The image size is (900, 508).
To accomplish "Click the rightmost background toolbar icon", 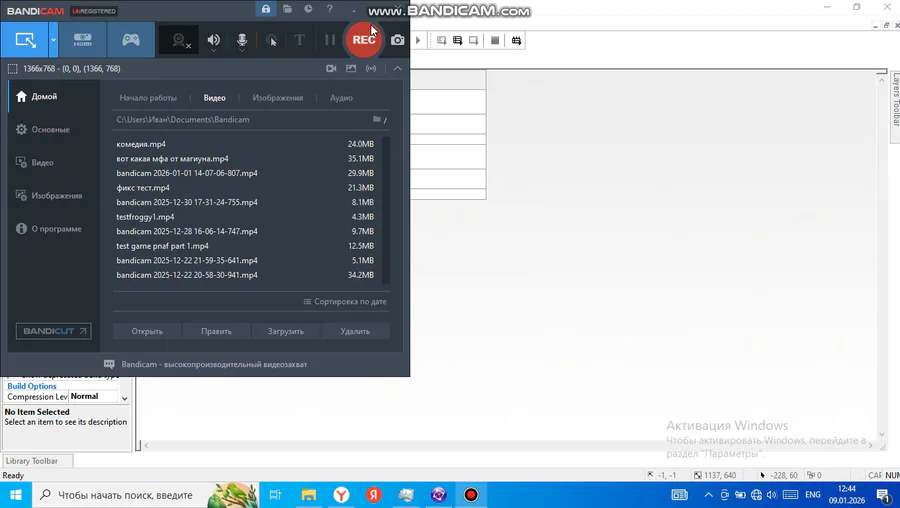I will coord(517,40).
